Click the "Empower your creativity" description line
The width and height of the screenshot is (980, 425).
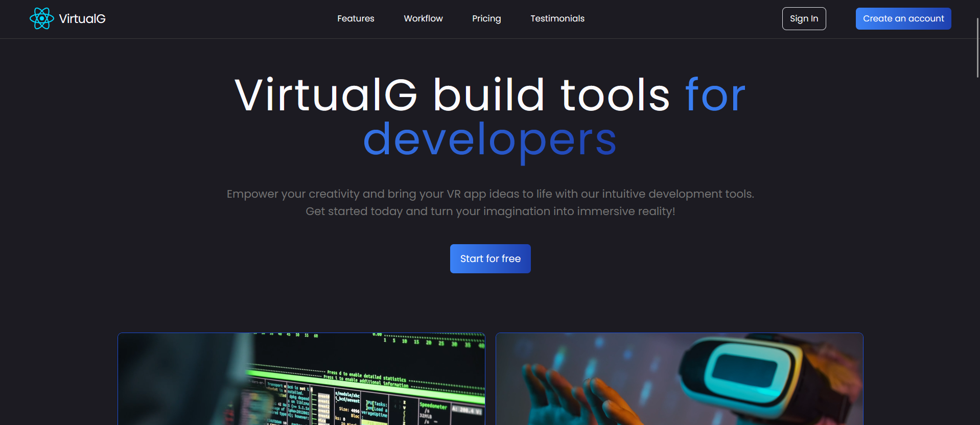click(x=490, y=194)
